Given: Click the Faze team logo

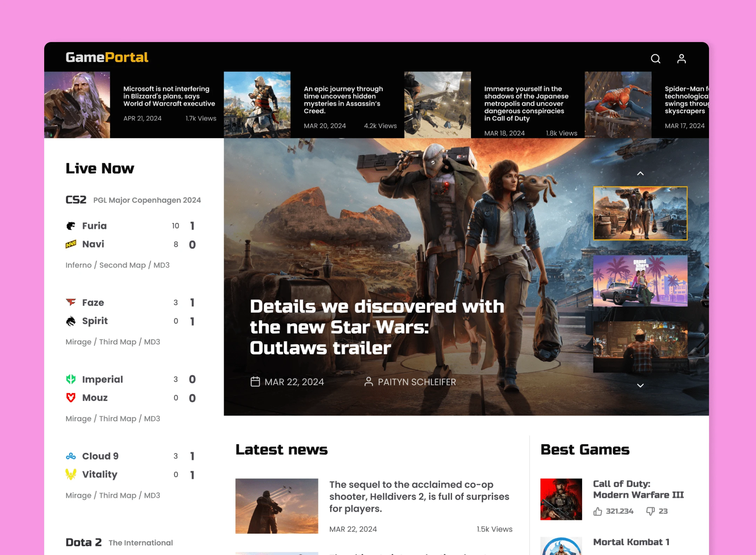Looking at the screenshot, I should (x=71, y=302).
